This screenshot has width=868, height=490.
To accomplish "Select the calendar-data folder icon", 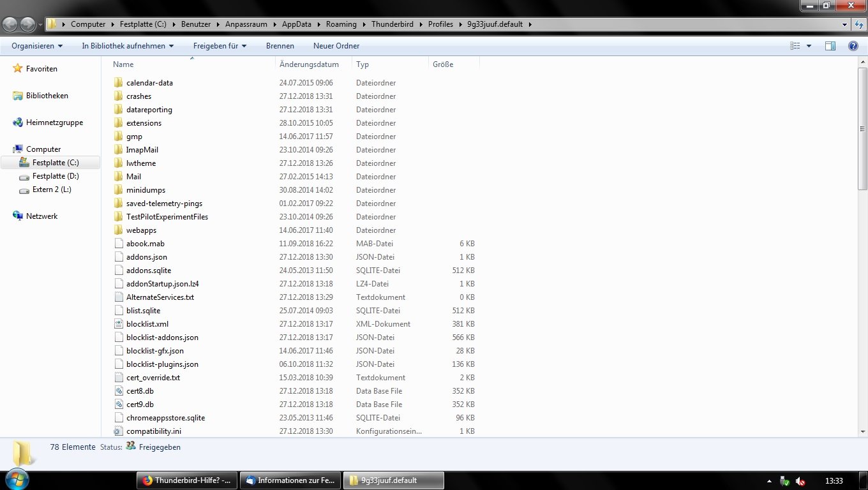I will tap(118, 83).
